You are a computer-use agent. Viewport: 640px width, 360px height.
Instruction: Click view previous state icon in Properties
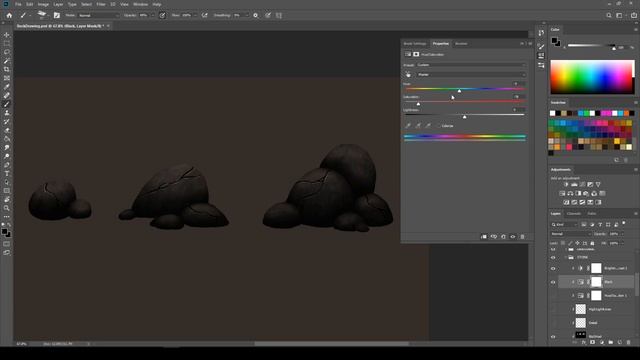coord(494,237)
